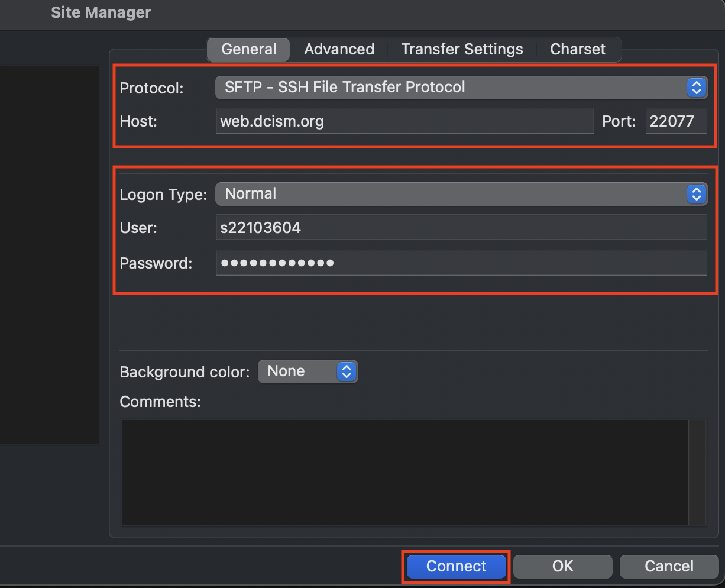The height and width of the screenshot is (588, 725).
Task: Click inside the Comments text area
Action: click(405, 472)
